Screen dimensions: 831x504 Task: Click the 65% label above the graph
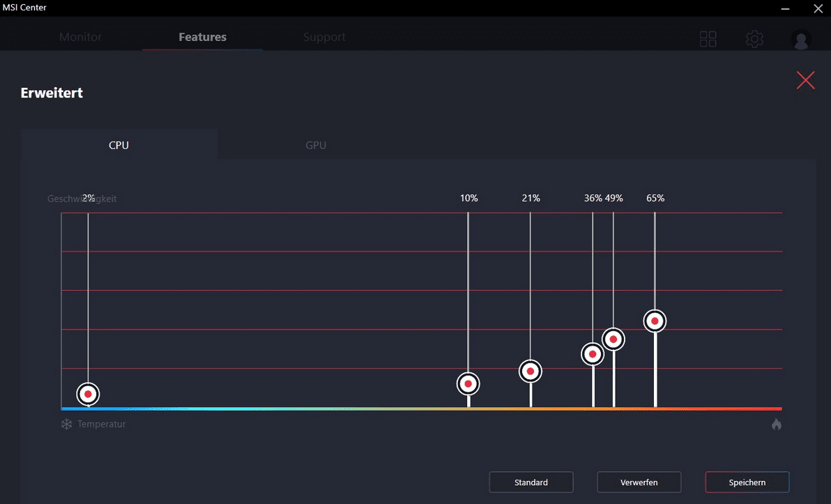(x=655, y=198)
